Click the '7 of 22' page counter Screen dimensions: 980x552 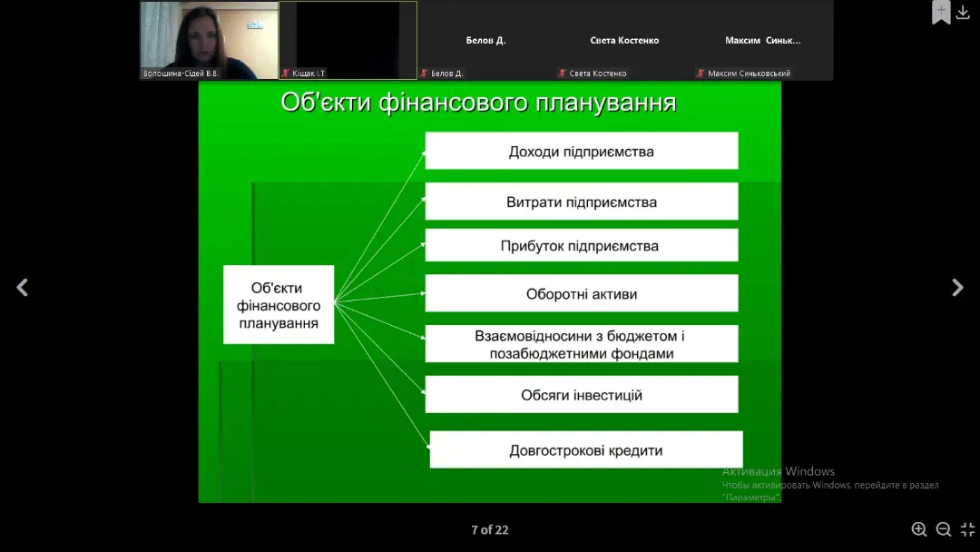489,529
